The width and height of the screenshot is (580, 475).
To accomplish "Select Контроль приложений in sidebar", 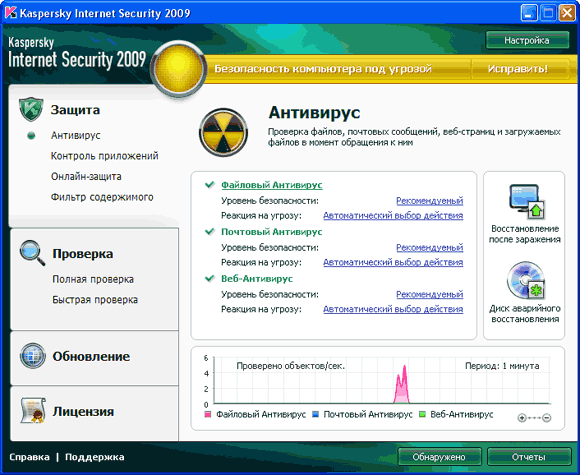I will [x=104, y=156].
